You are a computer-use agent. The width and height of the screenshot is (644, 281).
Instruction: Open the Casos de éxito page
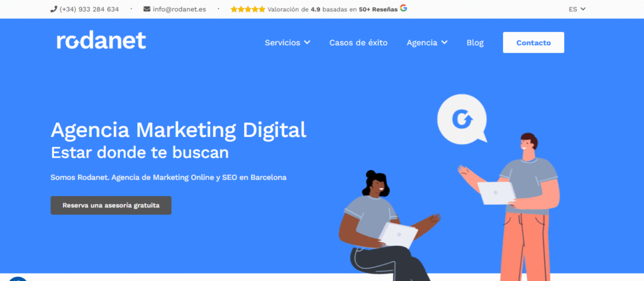358,43
